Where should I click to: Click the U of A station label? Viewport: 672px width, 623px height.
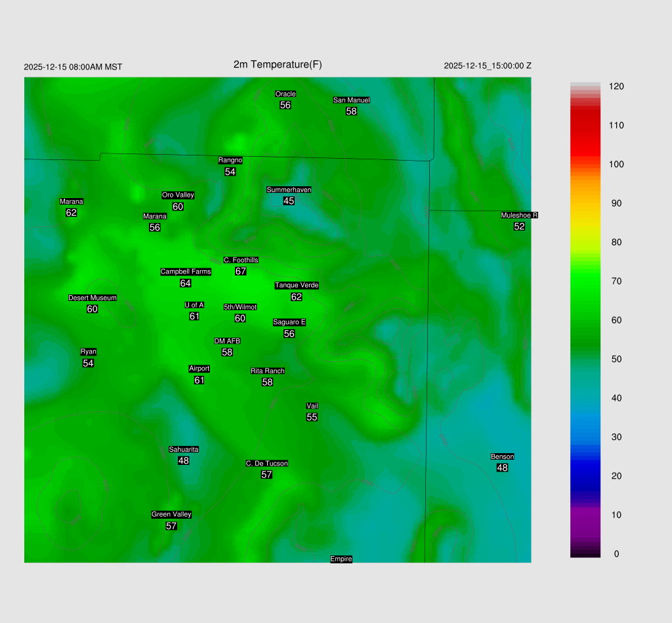[x=194, y=305]
